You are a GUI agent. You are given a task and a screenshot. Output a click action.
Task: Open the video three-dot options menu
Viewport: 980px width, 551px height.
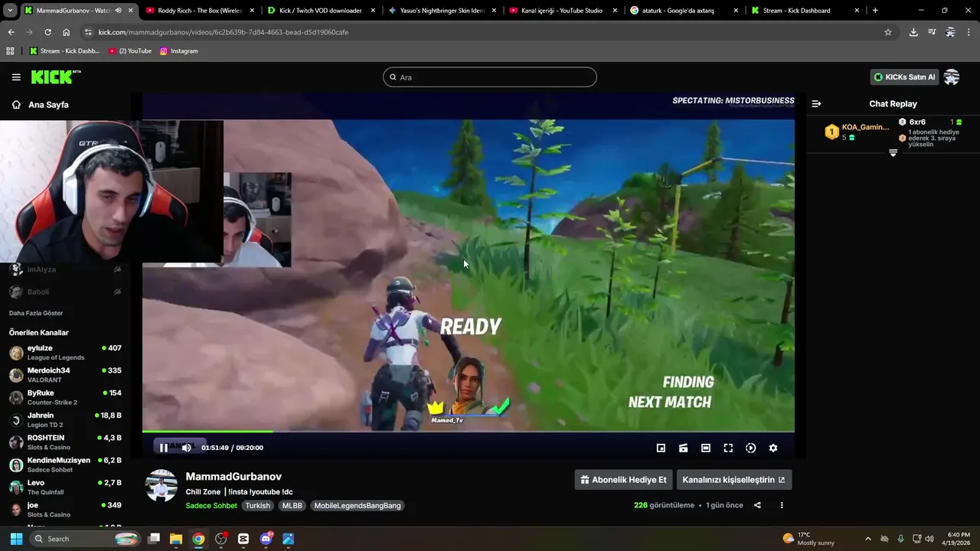pyautogui.click(x=782, y=505)
